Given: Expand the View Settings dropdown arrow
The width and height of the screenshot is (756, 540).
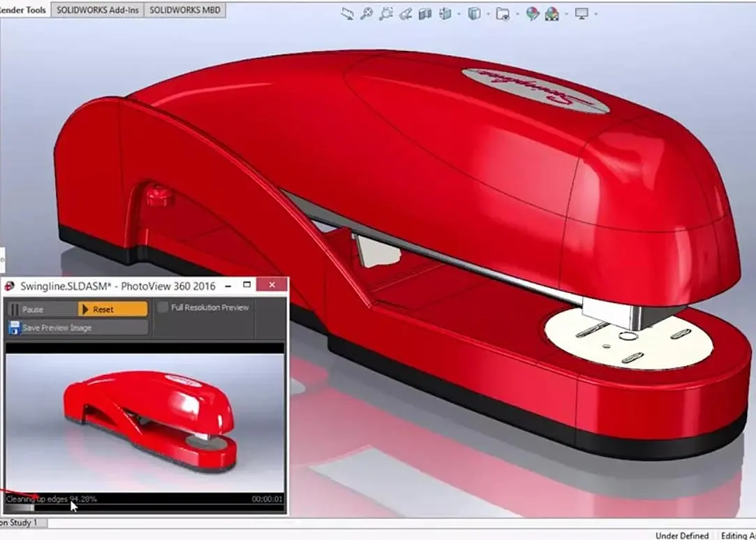Looking at the screenshot, I should [x=596, y=14].
